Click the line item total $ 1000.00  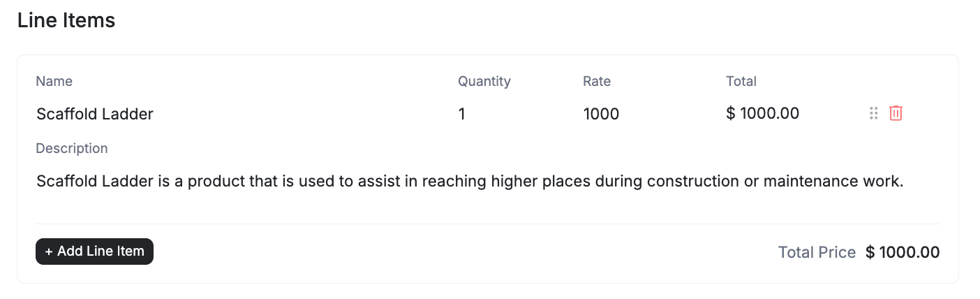[x=762, y=113]
